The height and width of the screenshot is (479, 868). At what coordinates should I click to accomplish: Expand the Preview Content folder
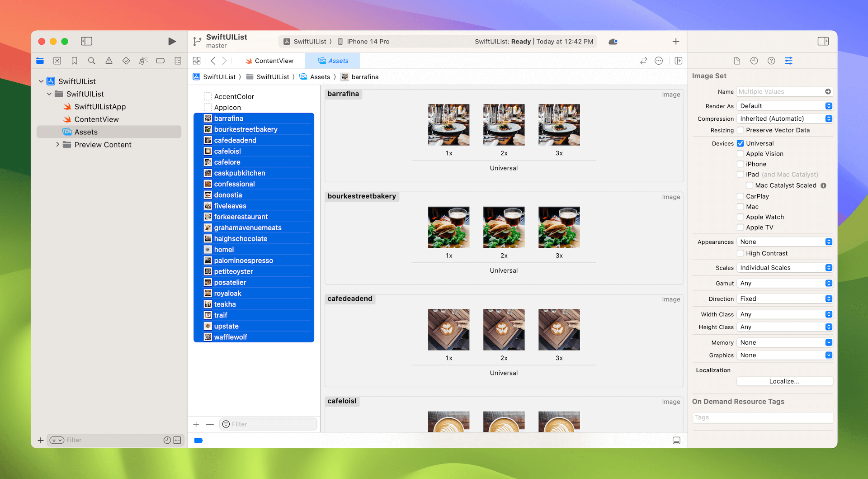coord(57,145)
